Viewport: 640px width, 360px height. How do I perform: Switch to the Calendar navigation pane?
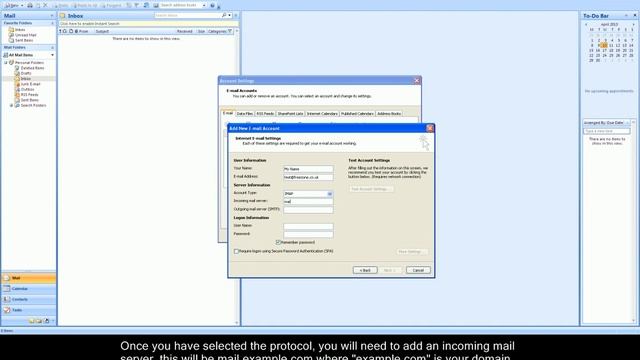click(29, 289)
